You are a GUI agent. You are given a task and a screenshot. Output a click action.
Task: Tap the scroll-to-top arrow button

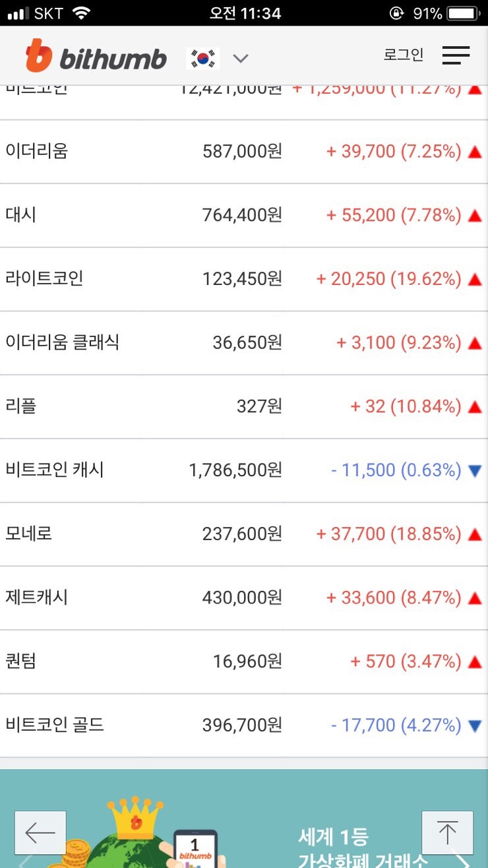coord(447,832)
